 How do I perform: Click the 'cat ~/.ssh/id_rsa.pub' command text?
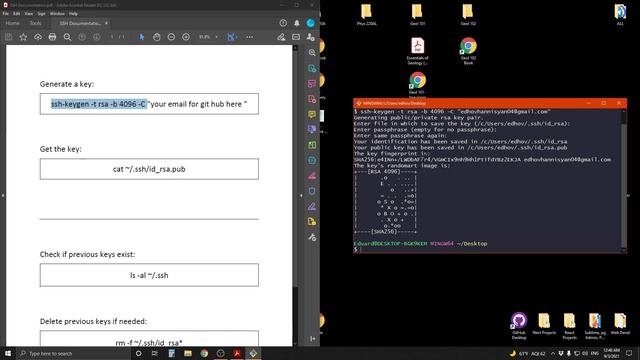click(x=149, y=169)
